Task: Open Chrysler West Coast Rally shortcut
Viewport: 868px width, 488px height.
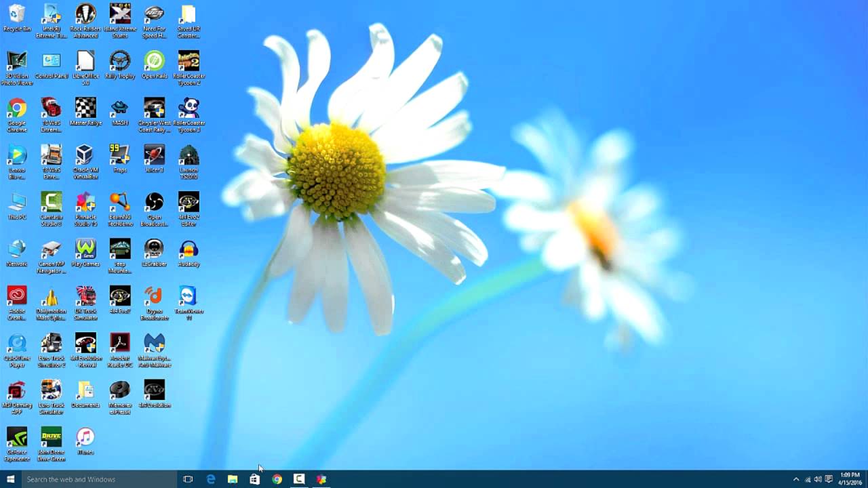Action: [x=155, y=115]
